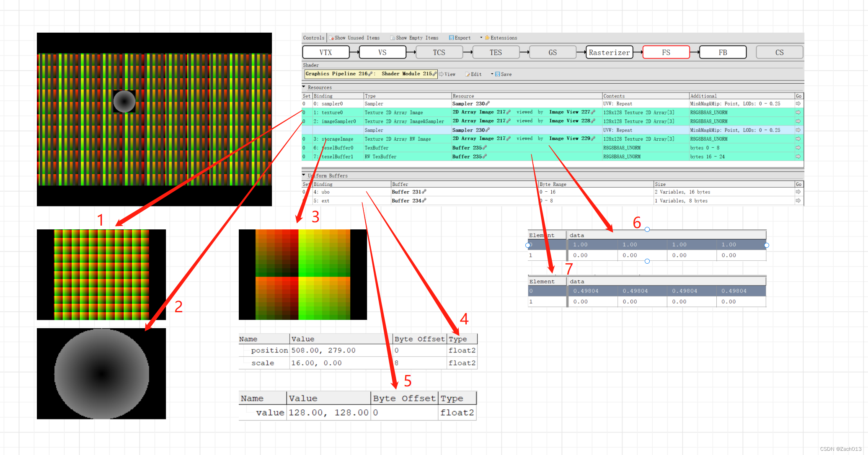The width and height of the screenshot is (868, 455).
Task: Click the Go arrow for texture0 row
Action: 798,113
